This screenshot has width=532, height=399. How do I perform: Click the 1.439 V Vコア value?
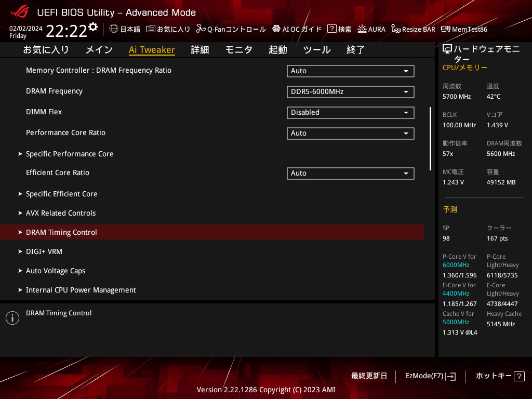(x=497, y=125)
